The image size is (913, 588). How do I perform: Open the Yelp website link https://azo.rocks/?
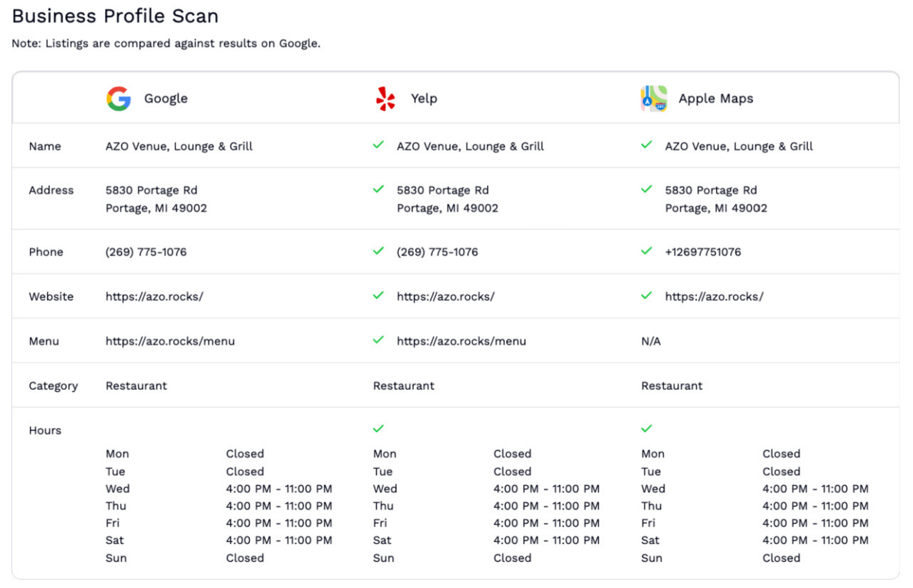coord(446,297)
